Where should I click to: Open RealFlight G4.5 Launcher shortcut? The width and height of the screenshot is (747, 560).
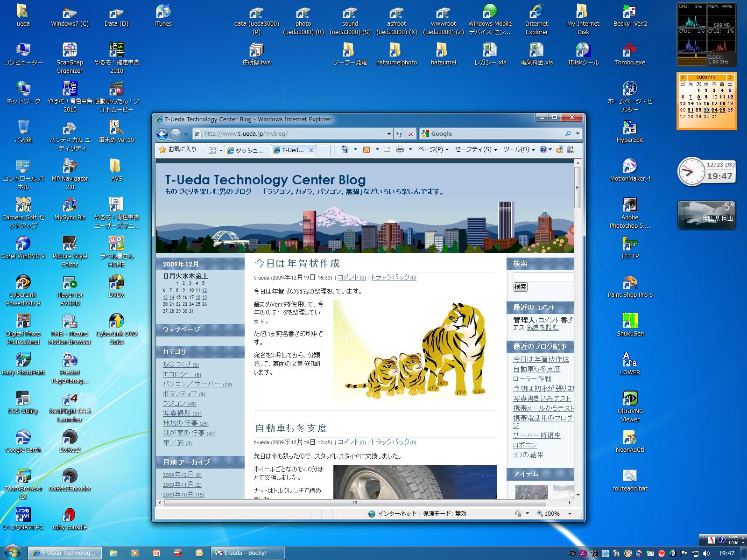tap(70, 407)
